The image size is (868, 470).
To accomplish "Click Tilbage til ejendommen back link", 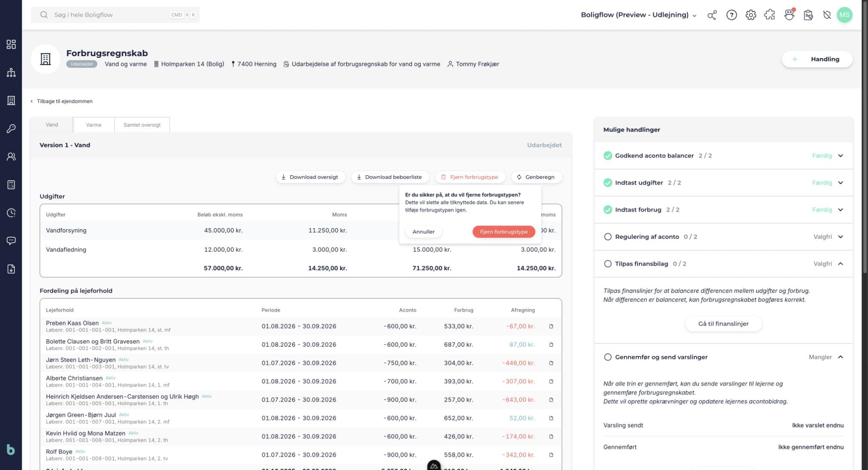I will [62, 101].
